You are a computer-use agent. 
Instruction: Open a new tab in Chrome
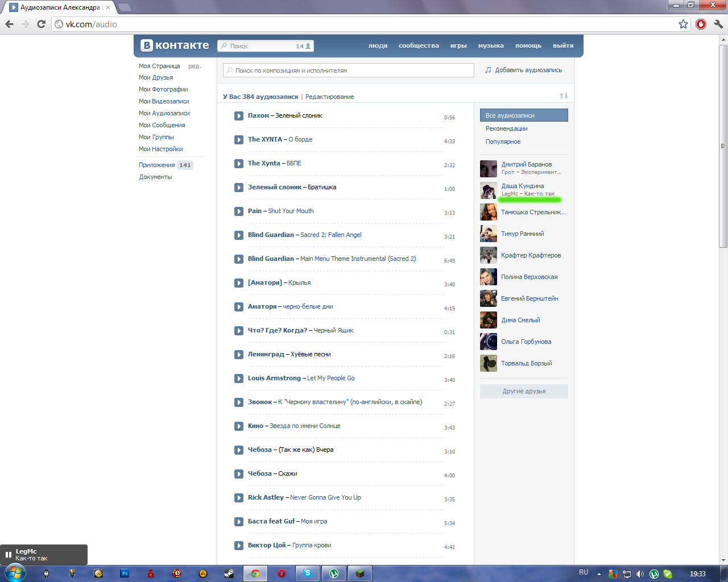click(124, 7)
